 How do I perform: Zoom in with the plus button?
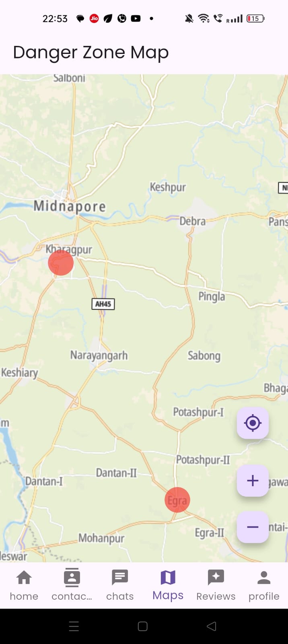[253, 481]
